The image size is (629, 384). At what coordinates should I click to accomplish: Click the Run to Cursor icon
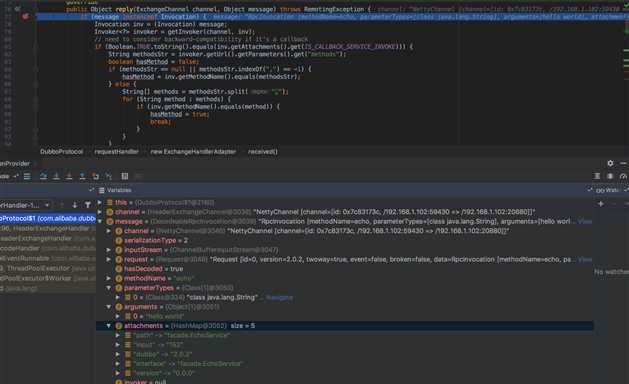pyautogui.click(x=109, y=176)
